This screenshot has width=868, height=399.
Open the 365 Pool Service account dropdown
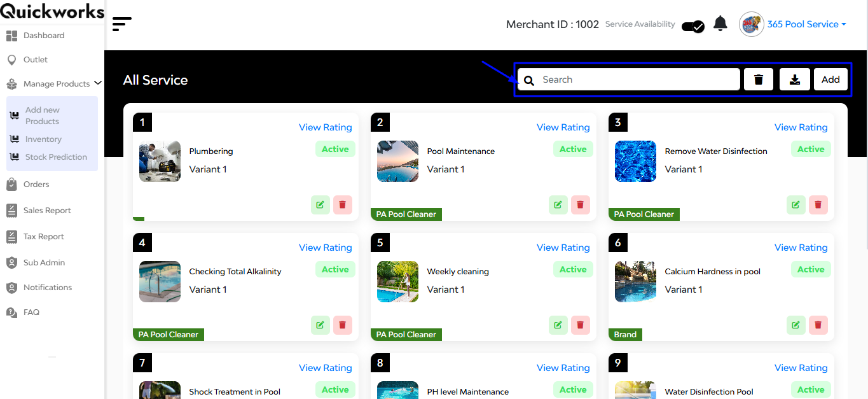click(806, 24)
